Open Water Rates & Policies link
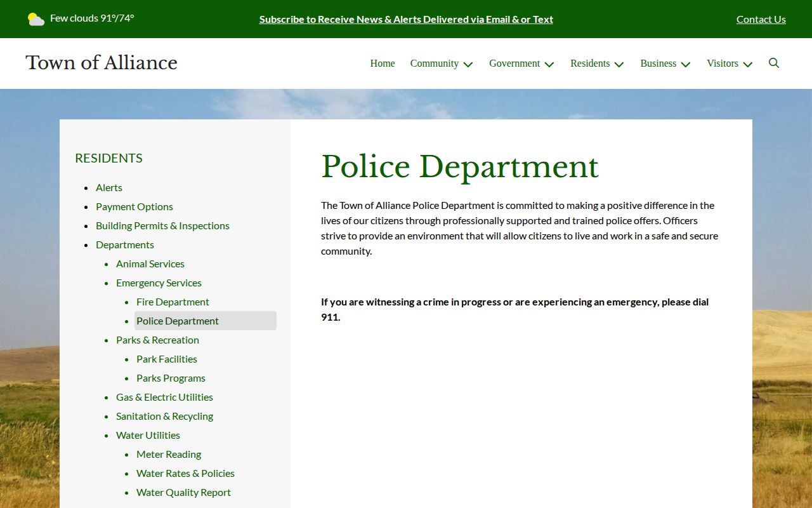Image resolution: width=812 pixels, height=508 pixels. point(185,473)
